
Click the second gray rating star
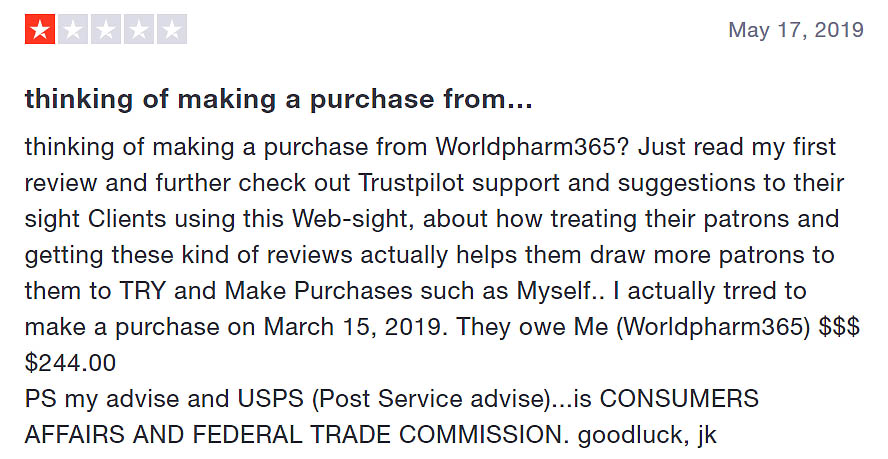(x=72, y=29)
